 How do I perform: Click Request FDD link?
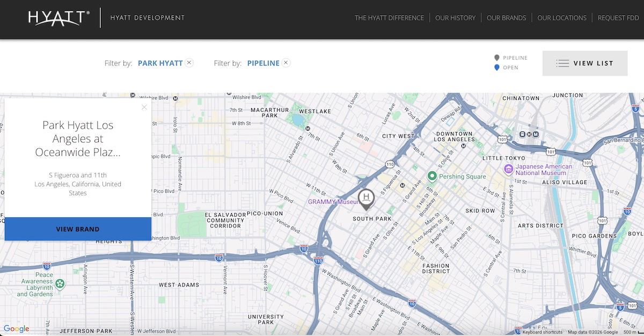619,18
